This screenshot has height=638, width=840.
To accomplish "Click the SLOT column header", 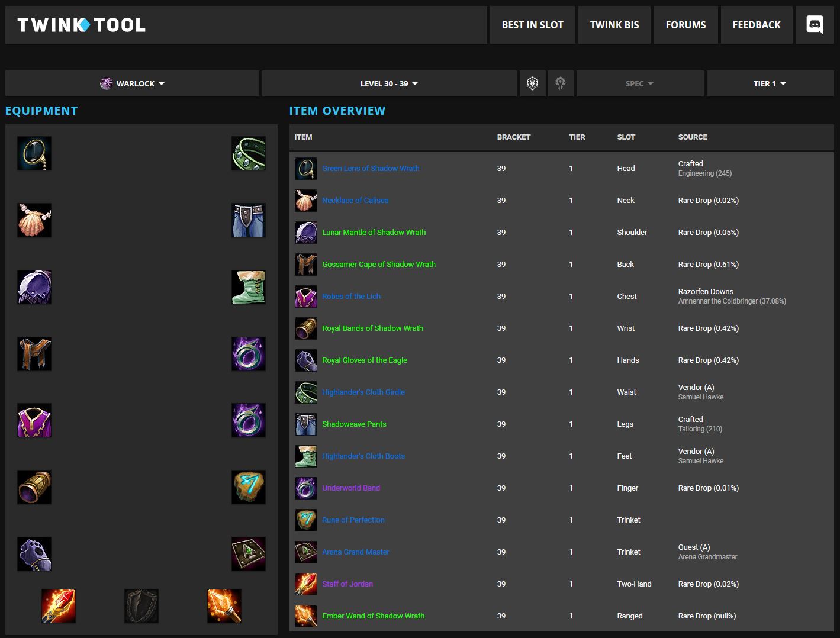I will pos(626,137).
